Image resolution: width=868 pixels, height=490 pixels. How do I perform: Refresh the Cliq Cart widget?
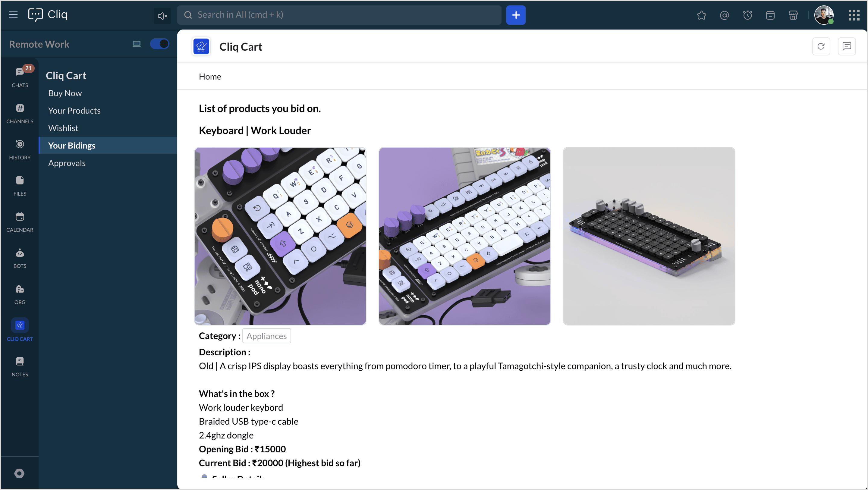click(x=821, y=46)
